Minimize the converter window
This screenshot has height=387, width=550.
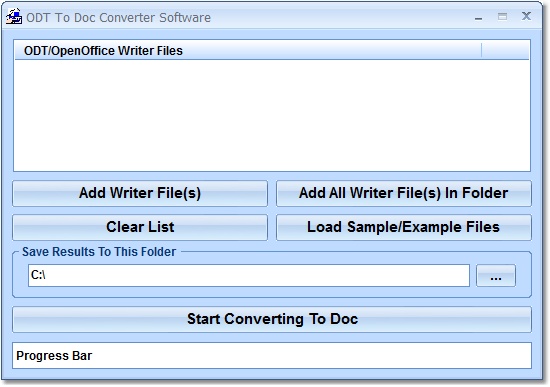(478, 18)
